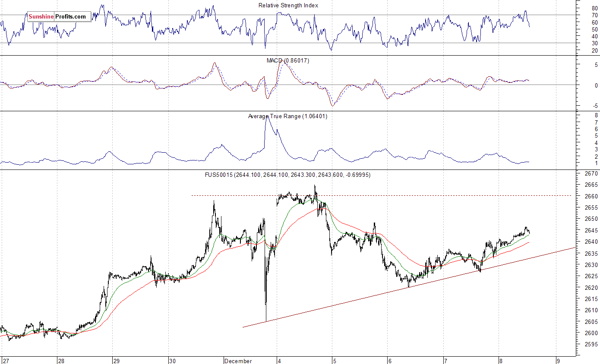Click the 2600 price axis value

(591, 333)
